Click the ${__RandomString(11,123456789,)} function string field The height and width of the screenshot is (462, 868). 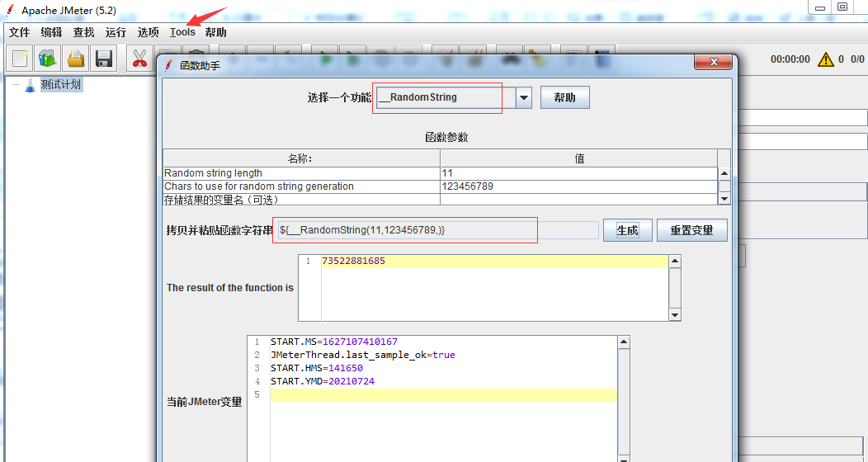437,230
